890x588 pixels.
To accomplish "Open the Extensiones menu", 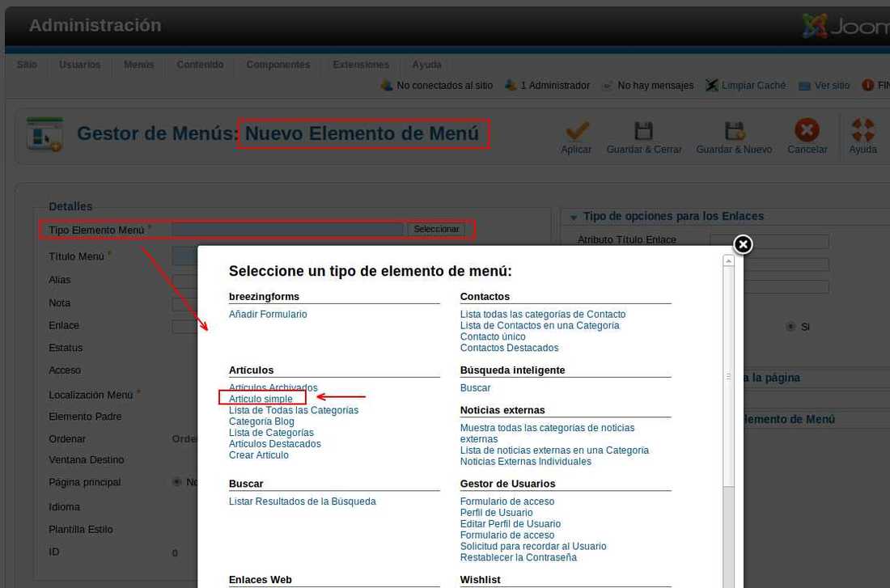I will tap(361, 65).
